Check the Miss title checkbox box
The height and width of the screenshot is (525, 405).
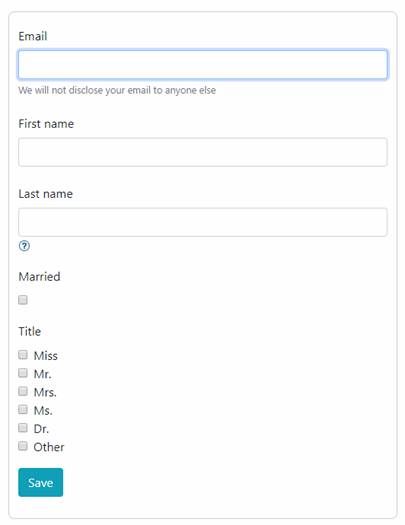point(23,355)
